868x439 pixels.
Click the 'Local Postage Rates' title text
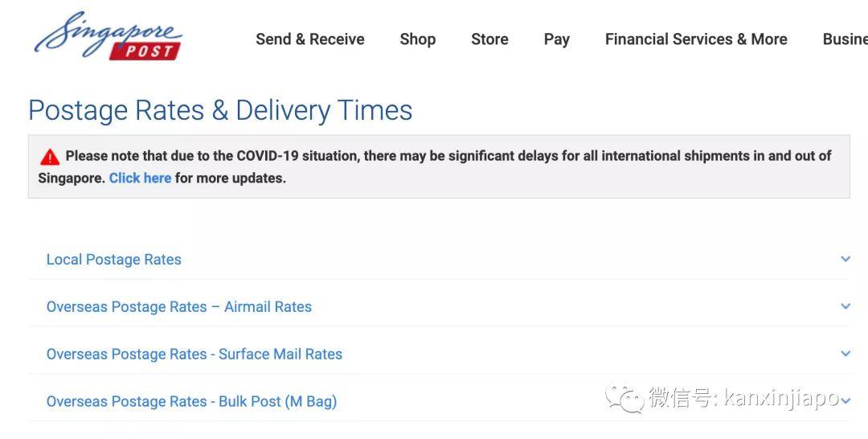coord(113,260)
